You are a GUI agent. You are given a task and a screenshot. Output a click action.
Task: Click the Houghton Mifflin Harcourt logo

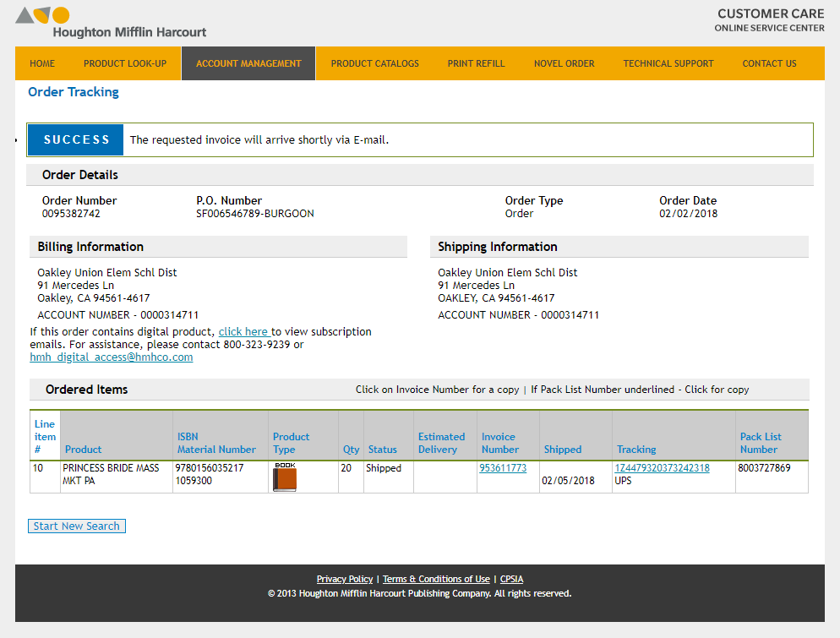coord(111,23)
